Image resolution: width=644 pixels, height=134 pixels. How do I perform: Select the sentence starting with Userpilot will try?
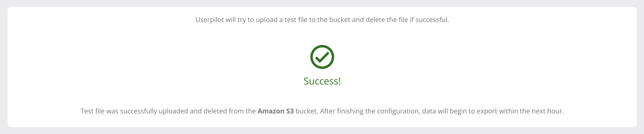tap(322, 20)
